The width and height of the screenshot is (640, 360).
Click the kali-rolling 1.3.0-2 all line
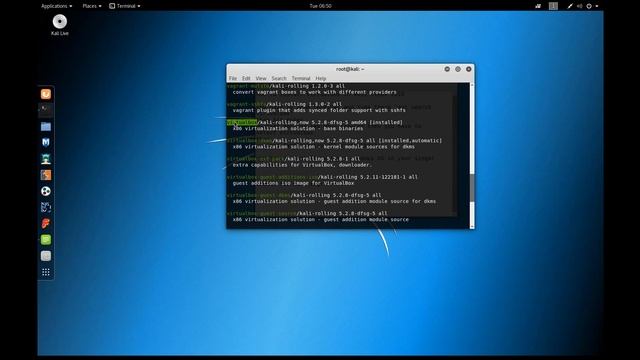(304, 104)
